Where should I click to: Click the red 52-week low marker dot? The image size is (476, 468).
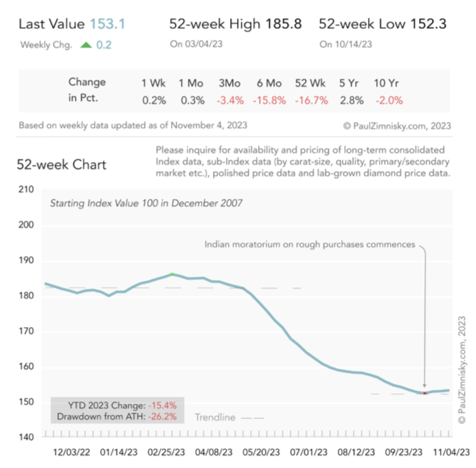pyautogui.click(x=424, y=393)
